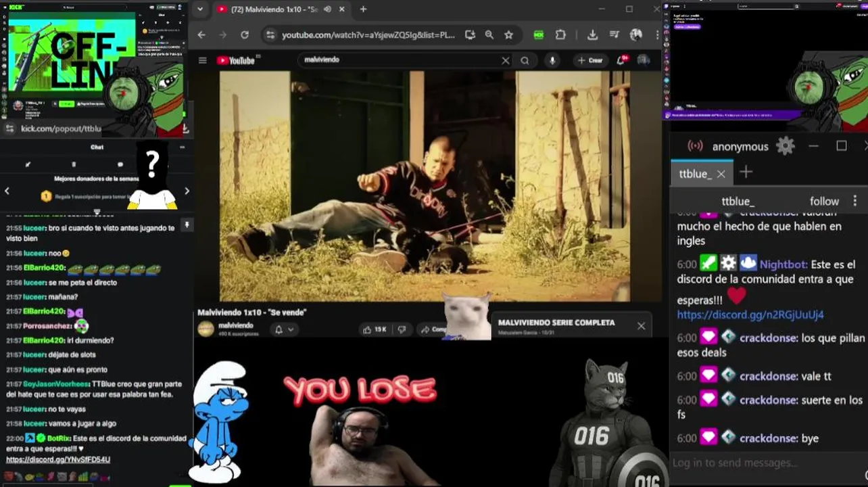Click the follow button for ttblue_
The image size is (868, 487).
point(824,201)
